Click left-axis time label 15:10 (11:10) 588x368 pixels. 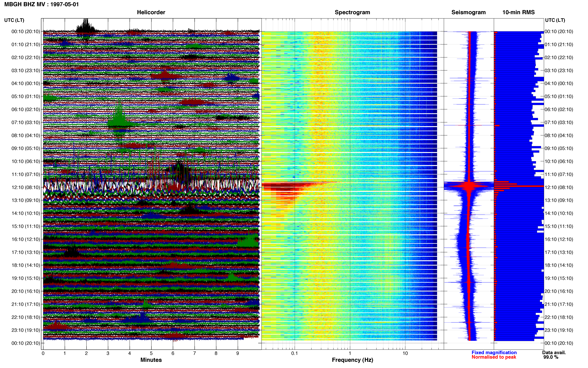tap(26, 226)
